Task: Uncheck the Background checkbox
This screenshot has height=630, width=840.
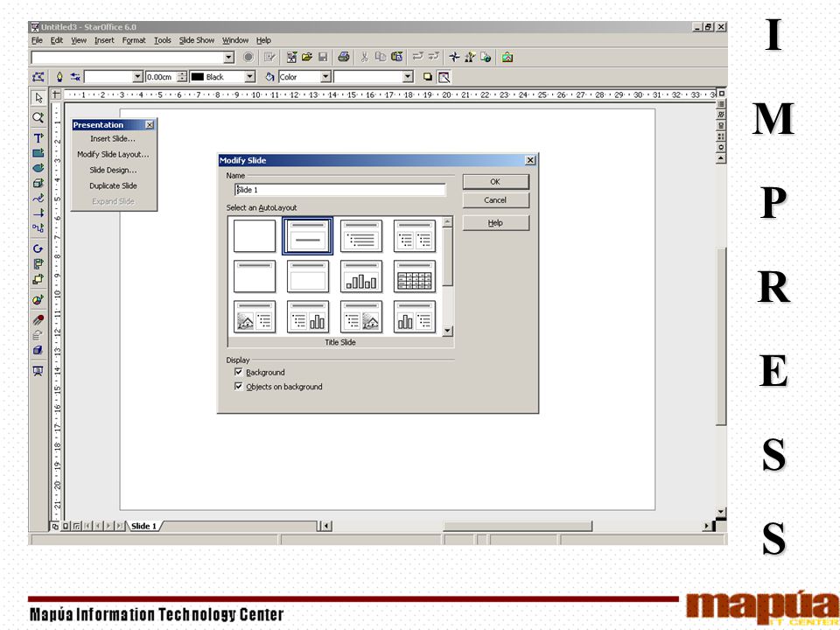Action: (238, 372)
